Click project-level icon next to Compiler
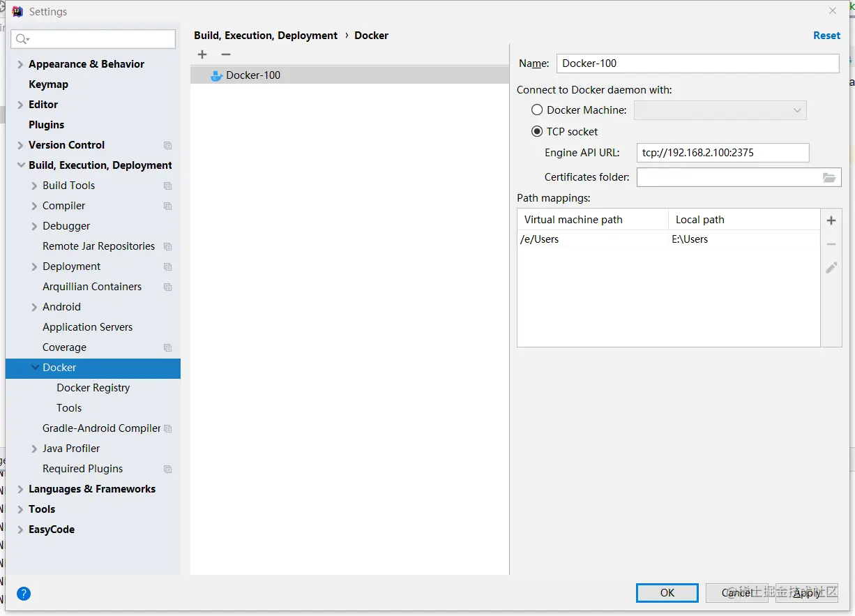The width and height of the screenshot is (855, 616). (167, 206)
